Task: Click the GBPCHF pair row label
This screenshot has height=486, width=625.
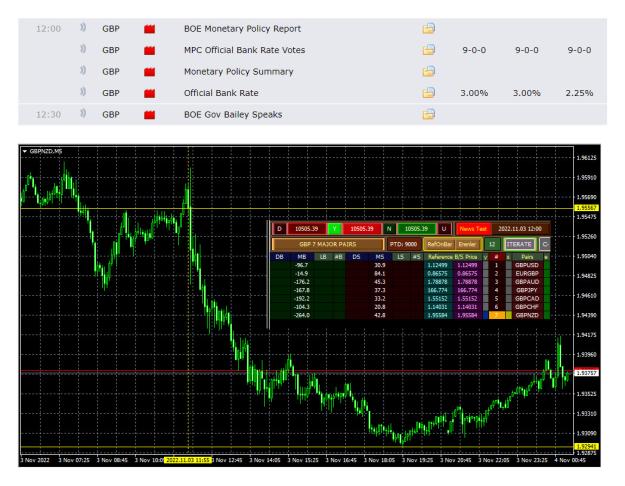Action: (527, 307)
